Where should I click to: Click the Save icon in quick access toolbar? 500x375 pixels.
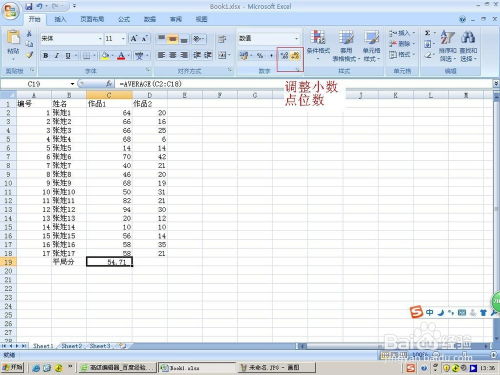[x=29, y=6]
